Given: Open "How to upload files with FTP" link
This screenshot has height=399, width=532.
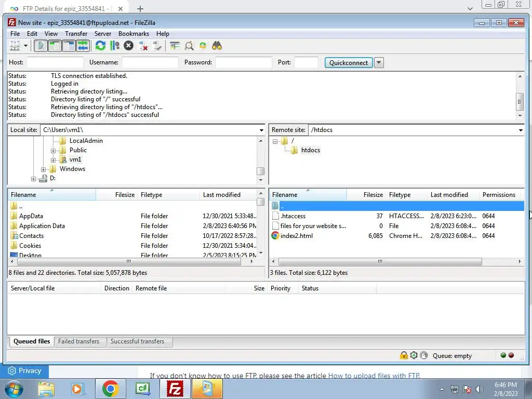Looking at the screenshot, I should tap(374, 376).
